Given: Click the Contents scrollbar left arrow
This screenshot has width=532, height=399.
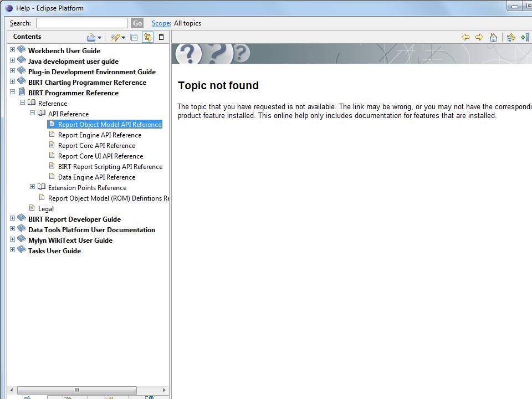Looking at the screenshot, I should point(12,390).
